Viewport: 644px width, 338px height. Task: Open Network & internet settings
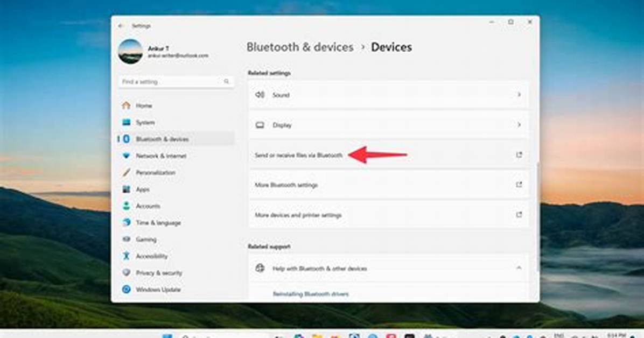176,156
